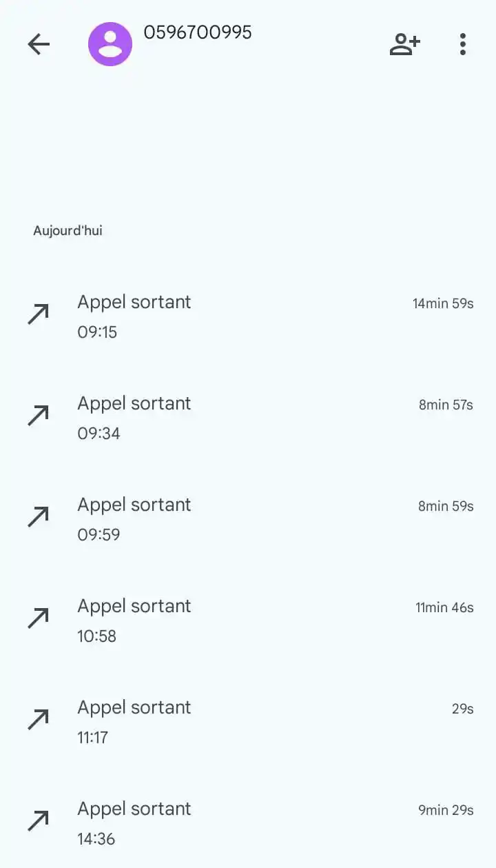Tap the purple contact avatar
This screenshot has width=496, height=868.
[110, 44]
